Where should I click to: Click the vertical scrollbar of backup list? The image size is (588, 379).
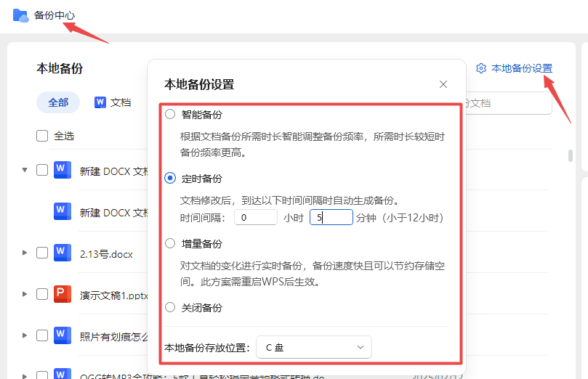571,155
